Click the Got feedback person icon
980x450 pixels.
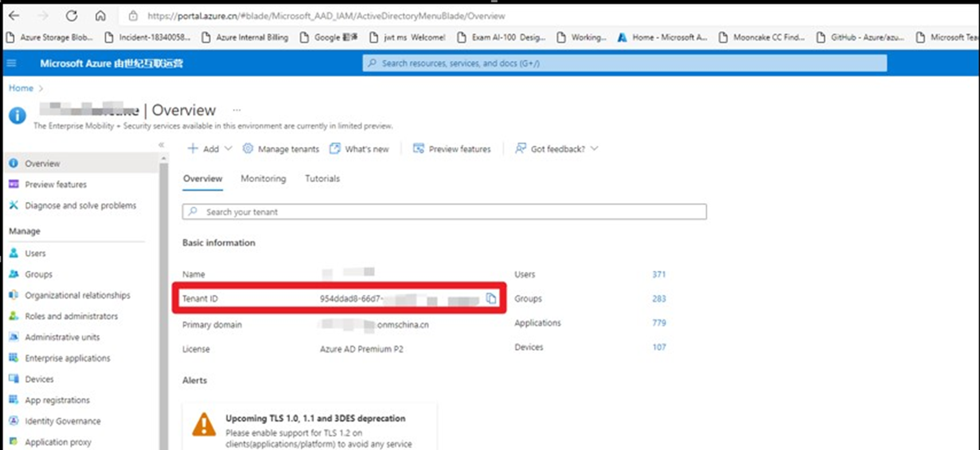[x=520, y=148]
